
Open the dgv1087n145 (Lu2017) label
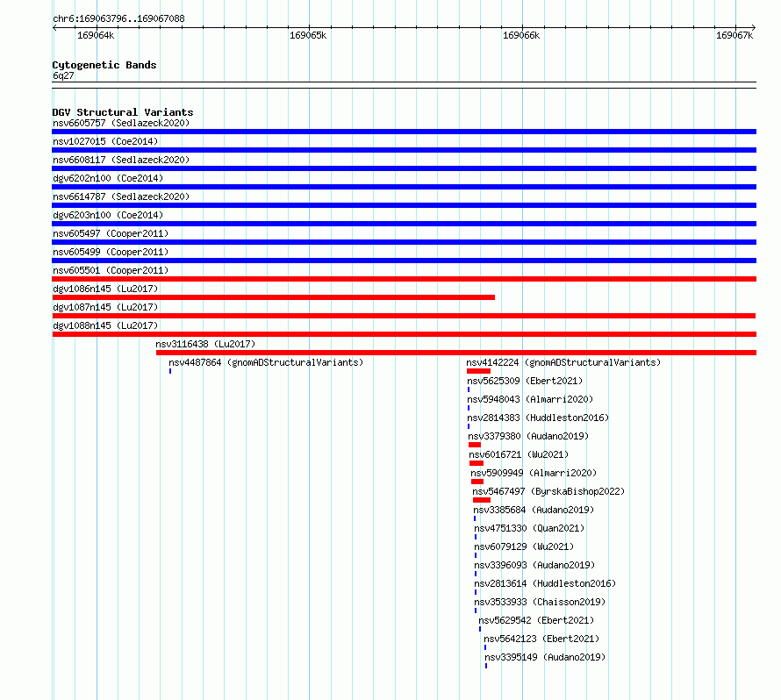coord(105,307)
